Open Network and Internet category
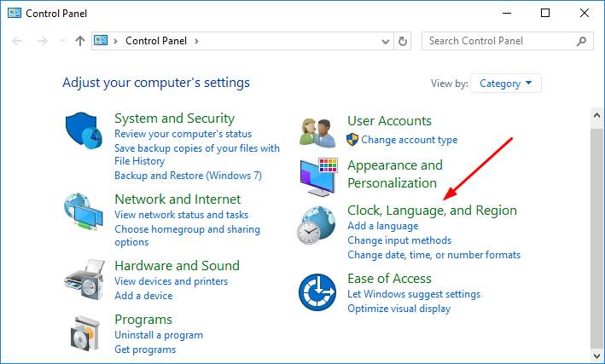605x364 pixels. tap(177, 199)
